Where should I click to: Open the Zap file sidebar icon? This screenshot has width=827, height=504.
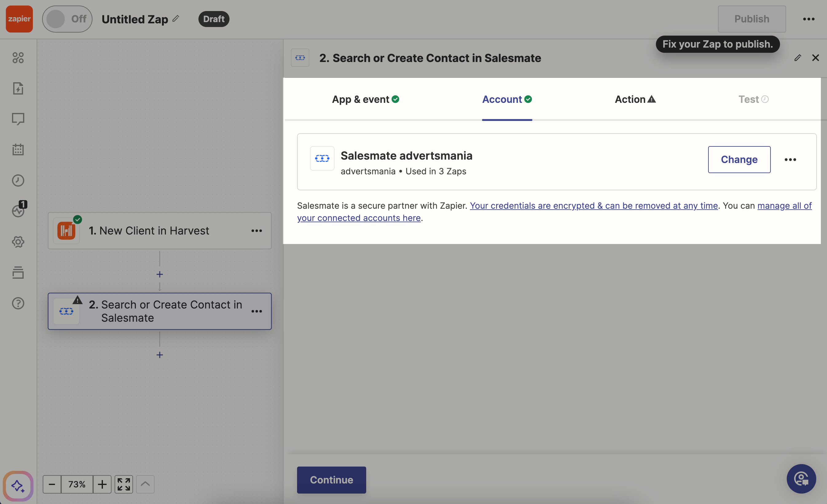pyautogui.click(x=18, y=88)
